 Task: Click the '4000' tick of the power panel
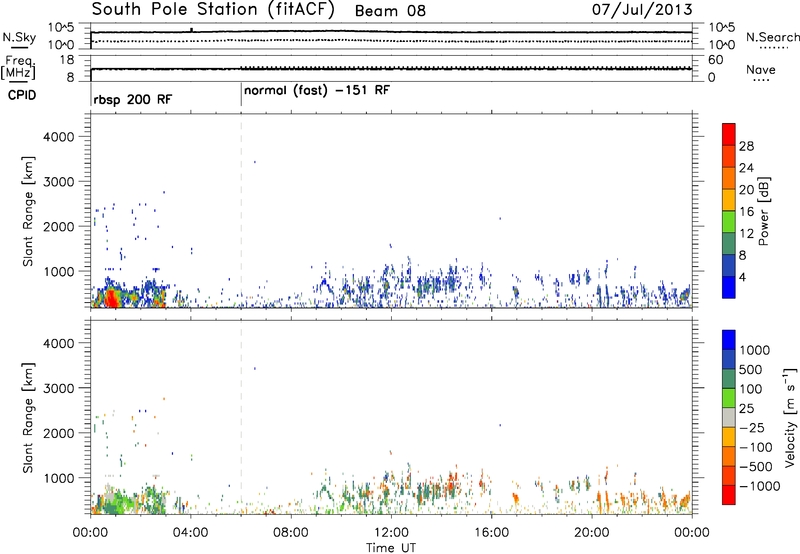click(59, 137)
